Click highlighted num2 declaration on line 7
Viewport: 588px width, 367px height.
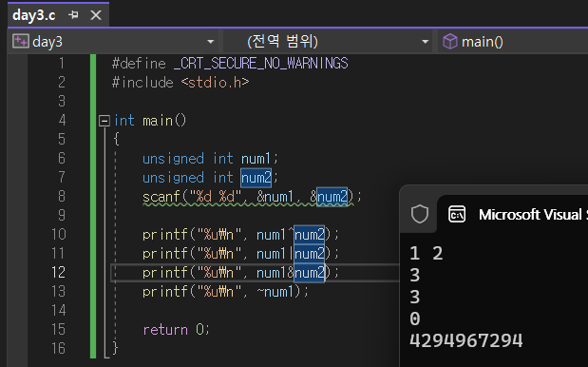tap(256, 178)
